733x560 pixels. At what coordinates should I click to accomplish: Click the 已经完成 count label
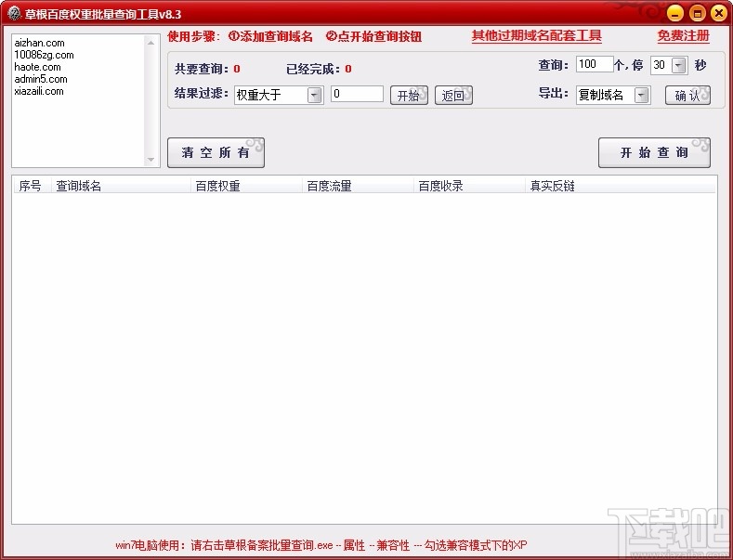(319, 69)
